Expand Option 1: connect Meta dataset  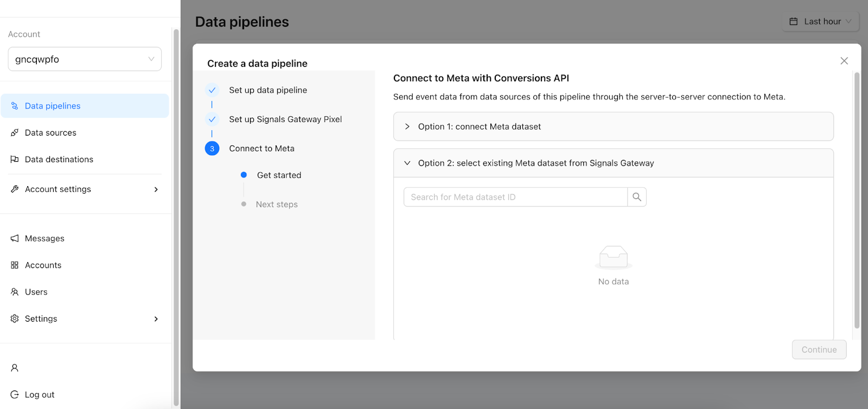pos(614,126)
